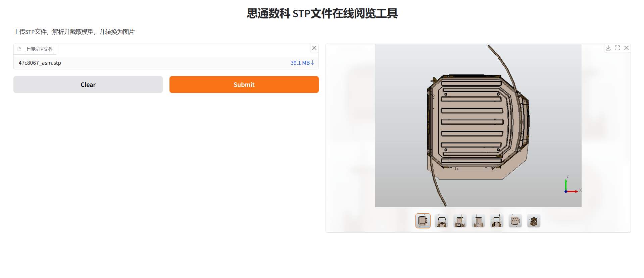
Task: Click the orange Submit button
Action: click(x=244, y=85)
